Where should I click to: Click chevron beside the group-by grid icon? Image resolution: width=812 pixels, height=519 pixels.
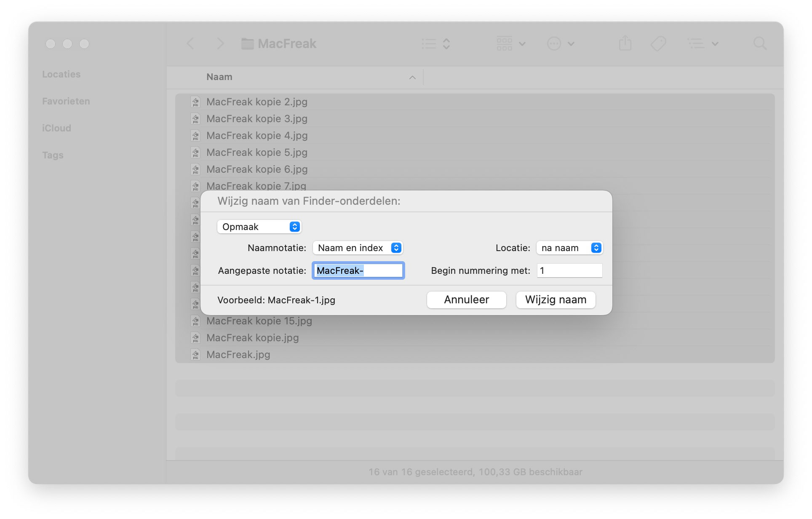[522, 44]
